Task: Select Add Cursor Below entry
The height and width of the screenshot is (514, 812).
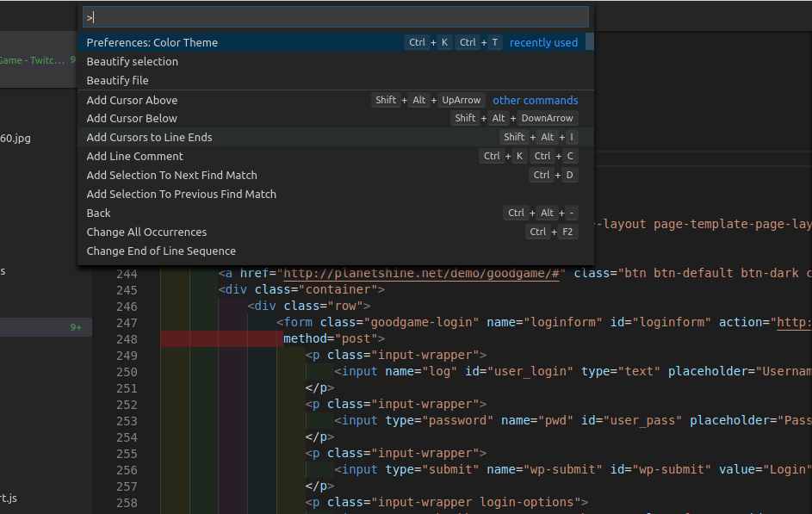Action: 132,118
